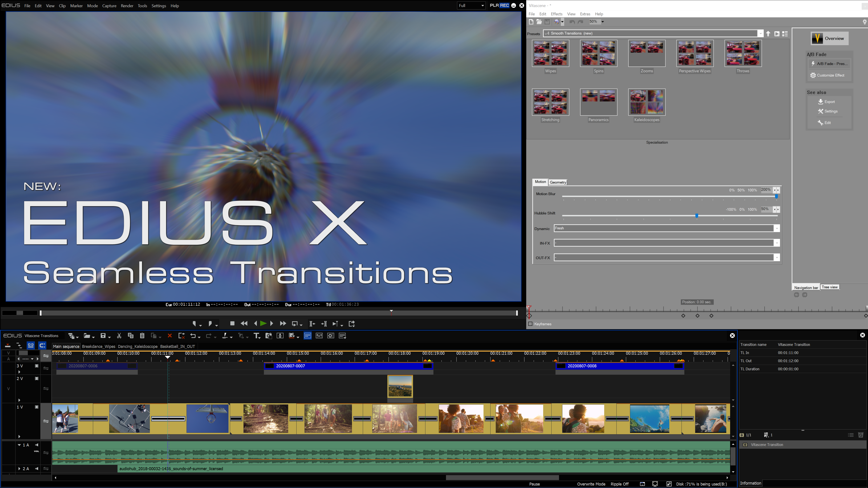Switch to the Geometry tab
868x488 pixels.
click(558, 183)
